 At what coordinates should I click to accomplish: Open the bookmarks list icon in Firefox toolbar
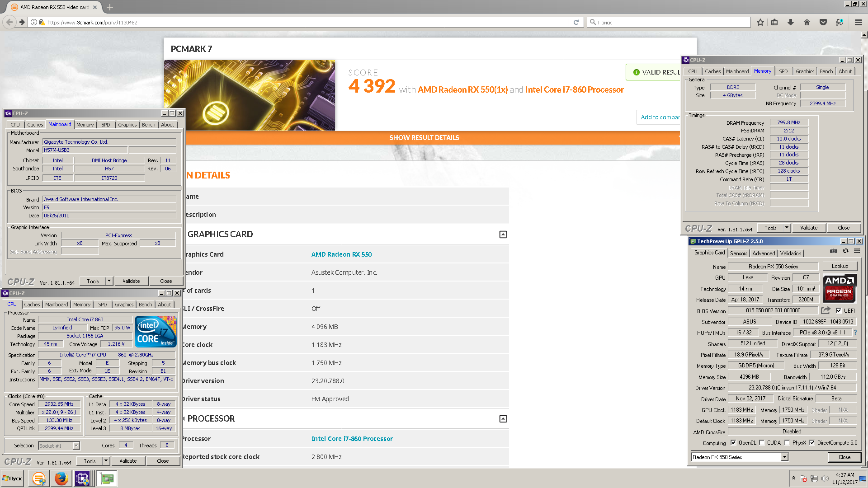tap(774, 22)
